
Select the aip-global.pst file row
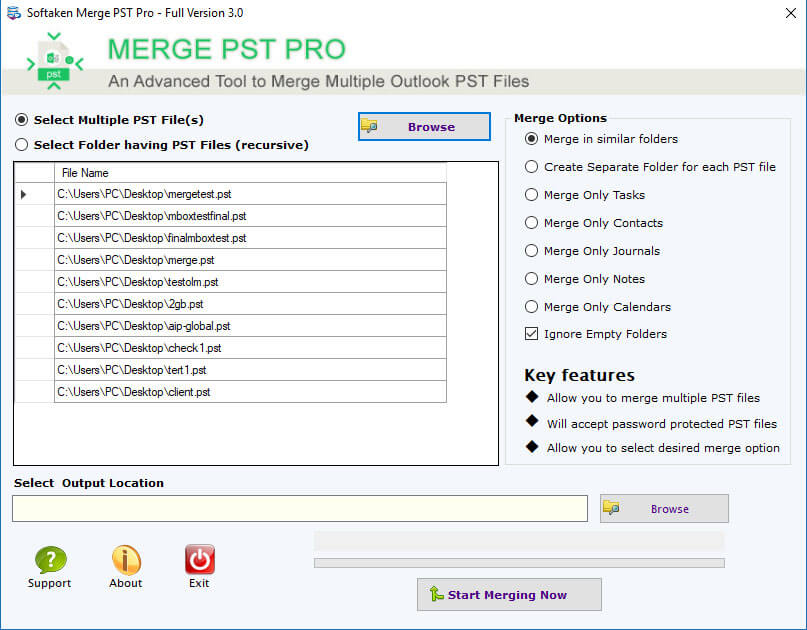coord(250,326)
